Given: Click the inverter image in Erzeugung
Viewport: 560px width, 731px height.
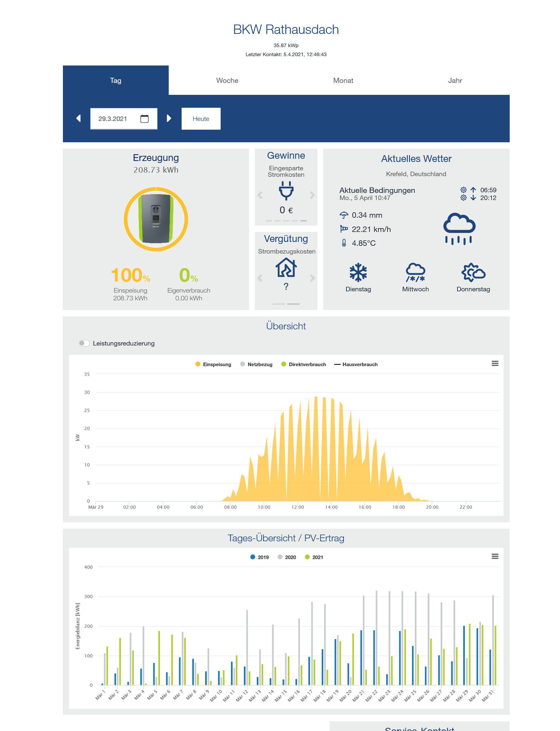Looking at the screenshot, I should coord(156,219).
